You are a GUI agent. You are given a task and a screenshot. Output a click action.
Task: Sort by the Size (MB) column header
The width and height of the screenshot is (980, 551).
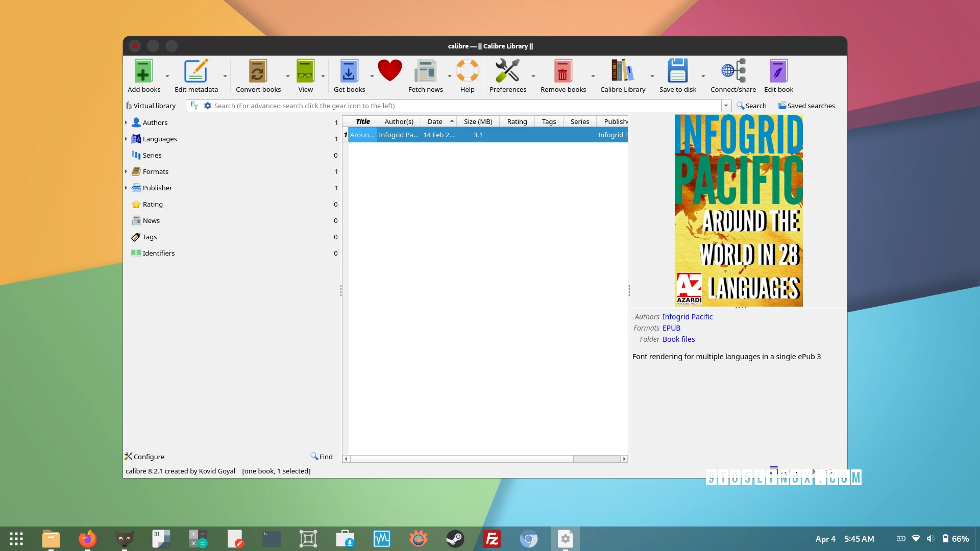coord(478,121)
